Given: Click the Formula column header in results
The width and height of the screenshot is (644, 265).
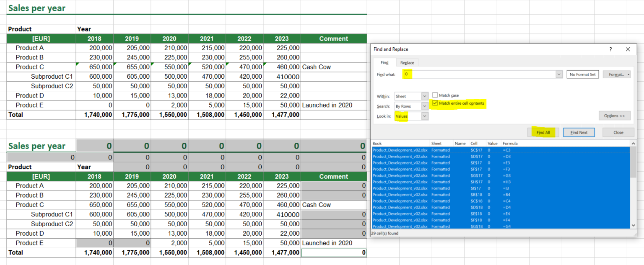Looking at the screenshot, I should [x=510, y=143].
